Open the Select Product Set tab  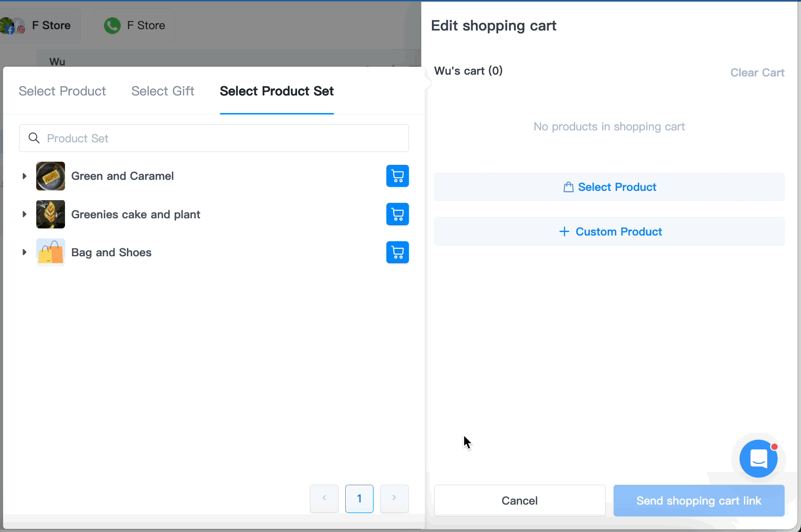(x=277, y=91)
